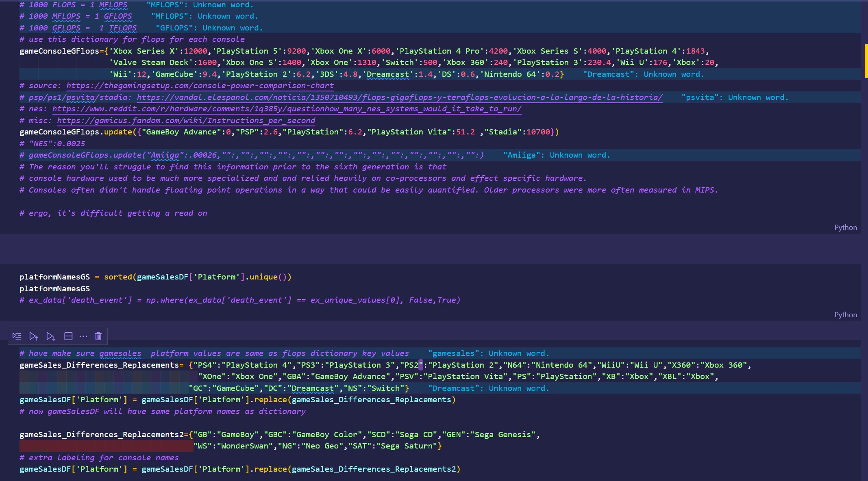Image resolution: width=868 pixels, height=481 pixels.
Task: Visit the gamicus.fandom.com Instructions_per_second link
Action: (x=186, y=121)
